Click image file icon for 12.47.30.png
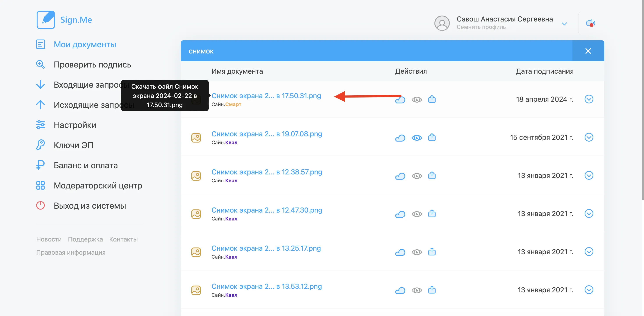This screenshot has width=644, height=316. [x=196, y=214]
